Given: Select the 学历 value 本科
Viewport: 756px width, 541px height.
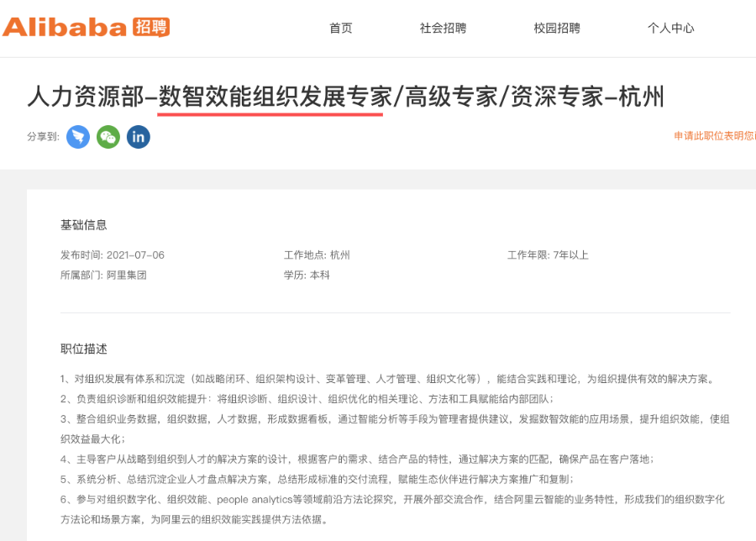Looking at the screenshot, I should click(x=321, y=276).
